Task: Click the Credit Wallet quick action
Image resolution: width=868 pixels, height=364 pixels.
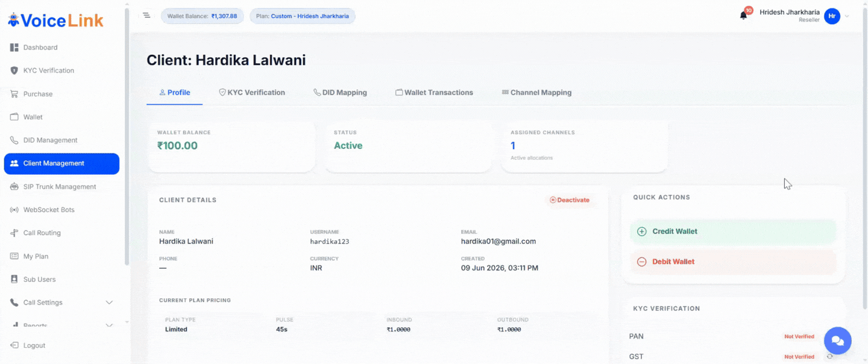Action: point(733,231)
